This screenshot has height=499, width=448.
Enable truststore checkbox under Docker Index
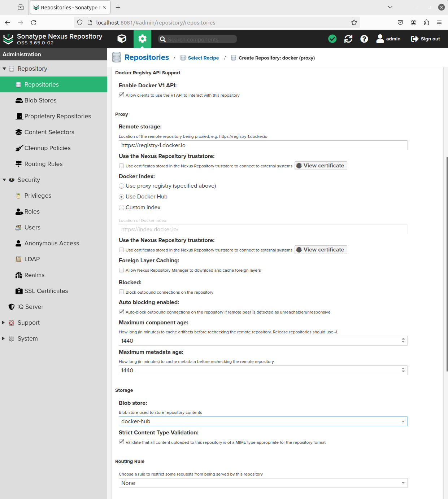(122, 250)
